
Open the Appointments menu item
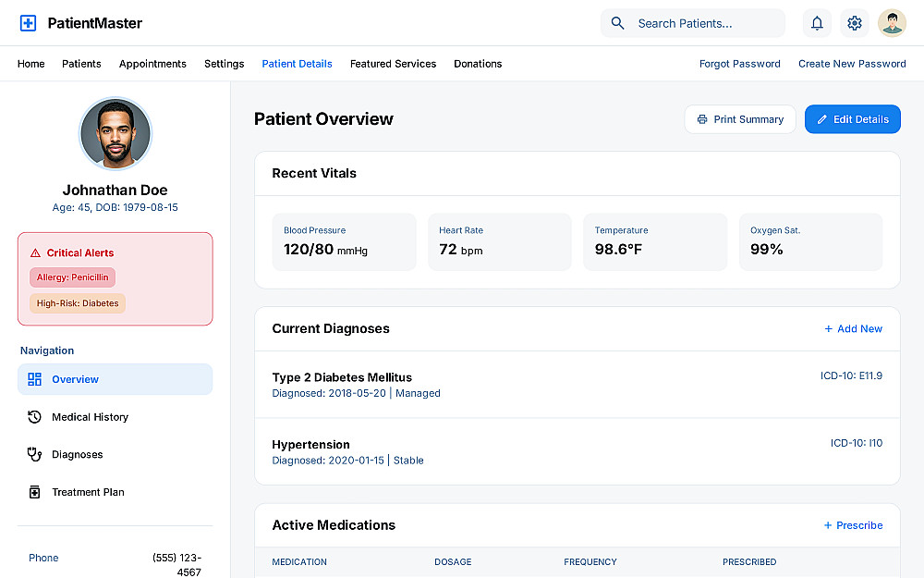point(152,64)
